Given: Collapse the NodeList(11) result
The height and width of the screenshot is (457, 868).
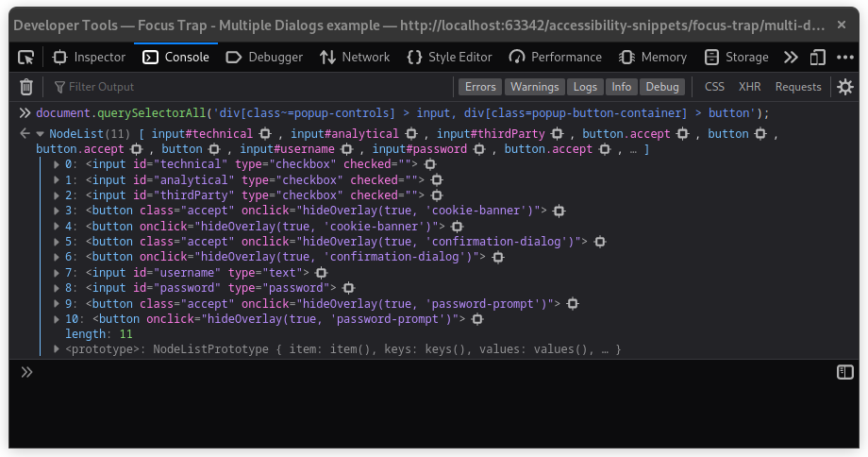Looking at the screenshot, I should (x=40, y=134).
